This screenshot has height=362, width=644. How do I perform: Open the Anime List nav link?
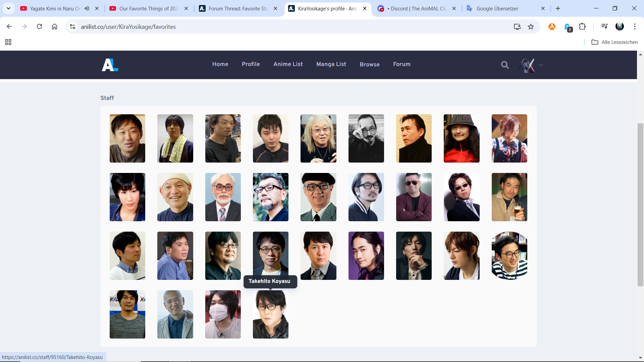pyautogui.click(x=288, y=64)
